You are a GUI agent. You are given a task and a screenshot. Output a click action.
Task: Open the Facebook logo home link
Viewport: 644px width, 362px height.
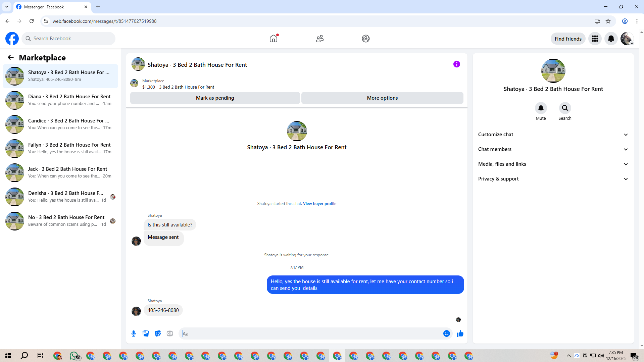[12, 39]
